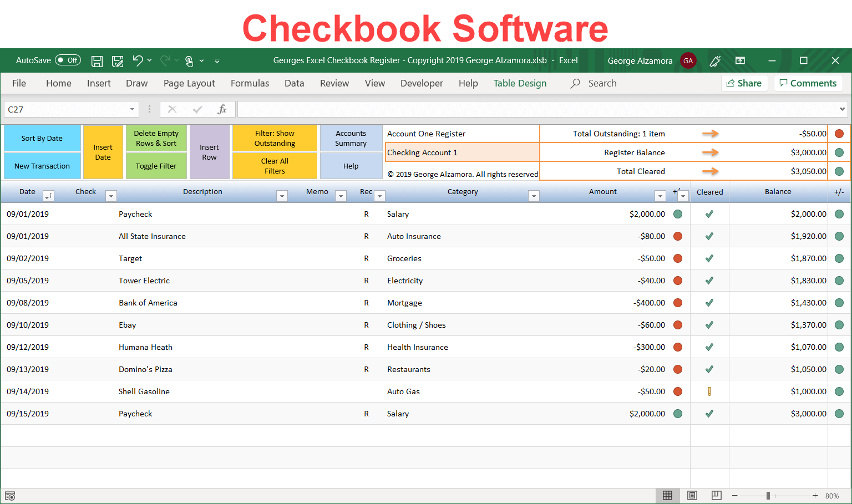Open the Search magnifier
This screenshot has width=852, height=504.
[x=575, y=83]
